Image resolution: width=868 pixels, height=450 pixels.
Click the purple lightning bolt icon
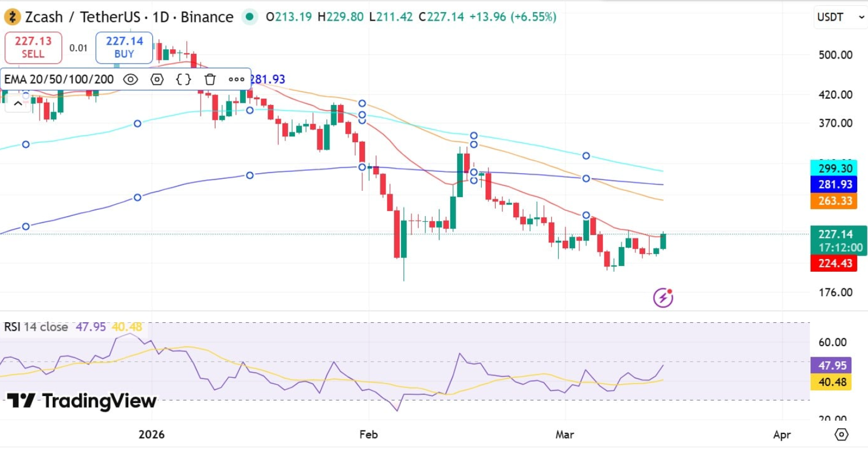coord(663,298)
